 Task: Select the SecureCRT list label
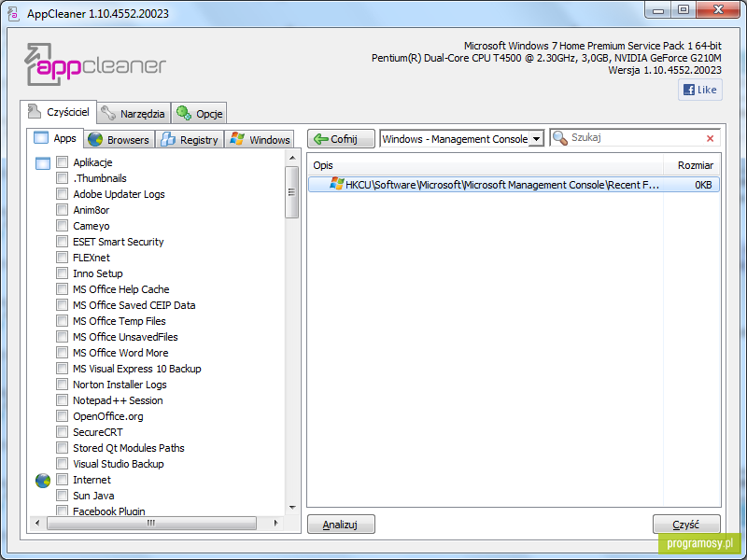(x=98, y=432)
